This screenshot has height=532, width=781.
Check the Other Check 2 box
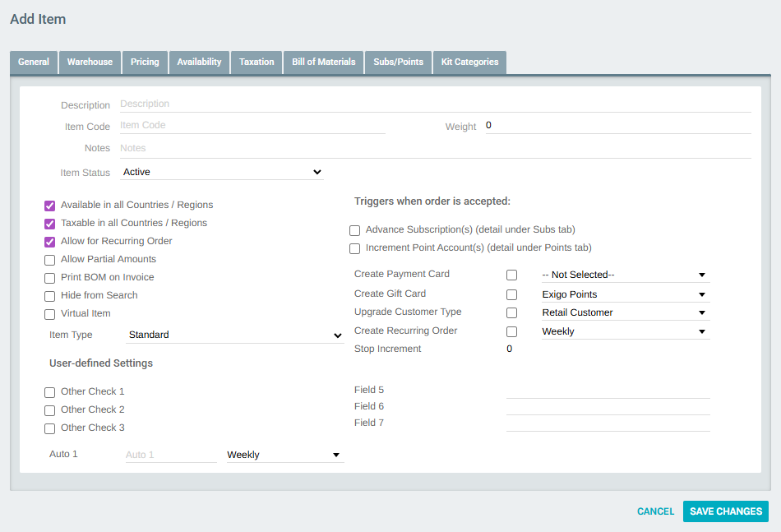(x=50, y=410)
